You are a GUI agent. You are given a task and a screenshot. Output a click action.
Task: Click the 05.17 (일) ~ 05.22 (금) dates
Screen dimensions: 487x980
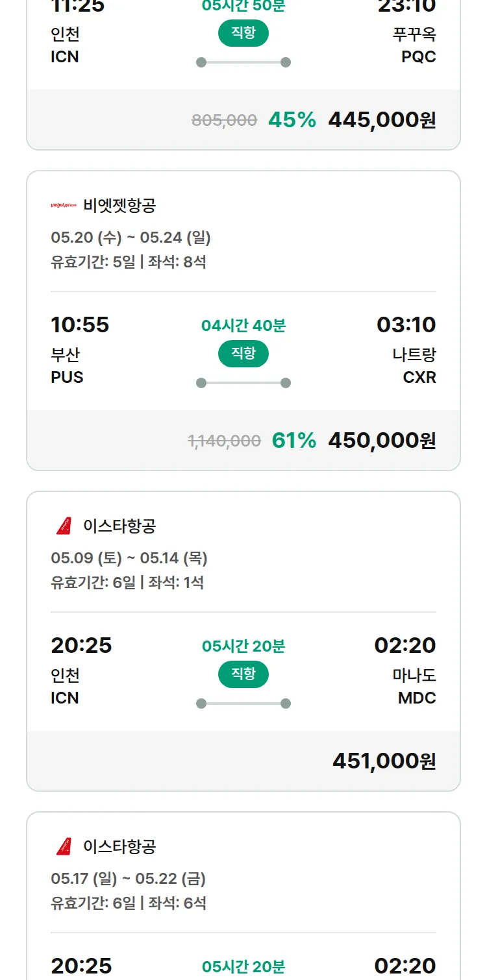coord(128,879)
